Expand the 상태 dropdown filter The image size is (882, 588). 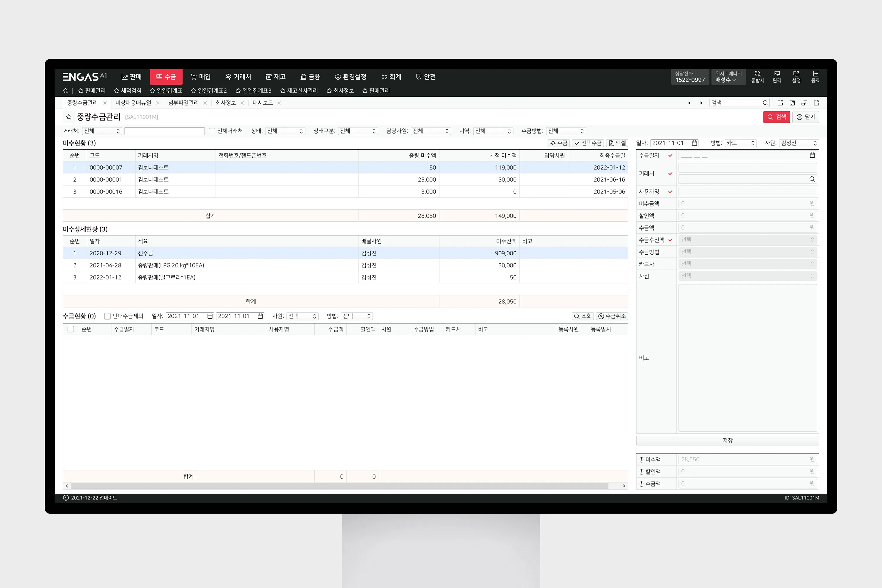285,131
